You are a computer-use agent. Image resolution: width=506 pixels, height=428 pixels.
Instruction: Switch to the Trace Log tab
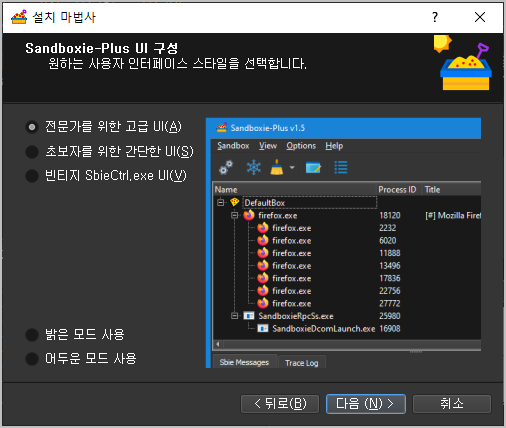point(302,363)
